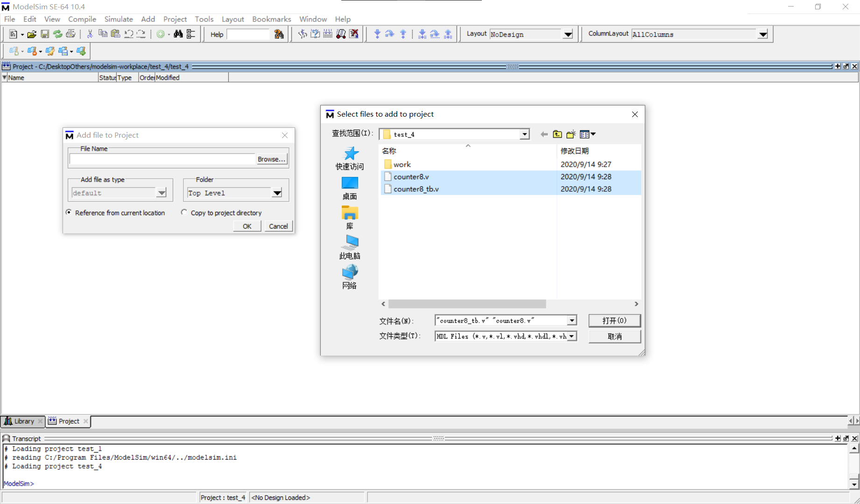860x504 pixels.
Task: Click the 取消 cancel button
Action: (x=614, y=336)
